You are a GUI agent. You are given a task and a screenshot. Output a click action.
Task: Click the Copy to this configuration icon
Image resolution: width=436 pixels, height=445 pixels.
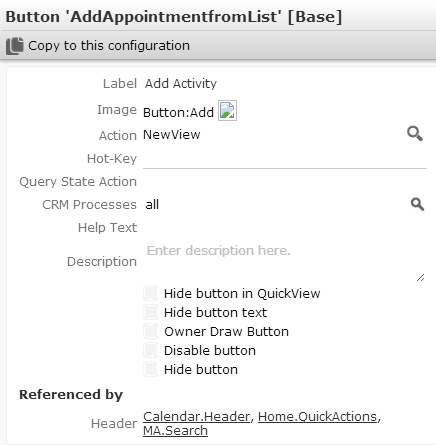click(15, 46)
